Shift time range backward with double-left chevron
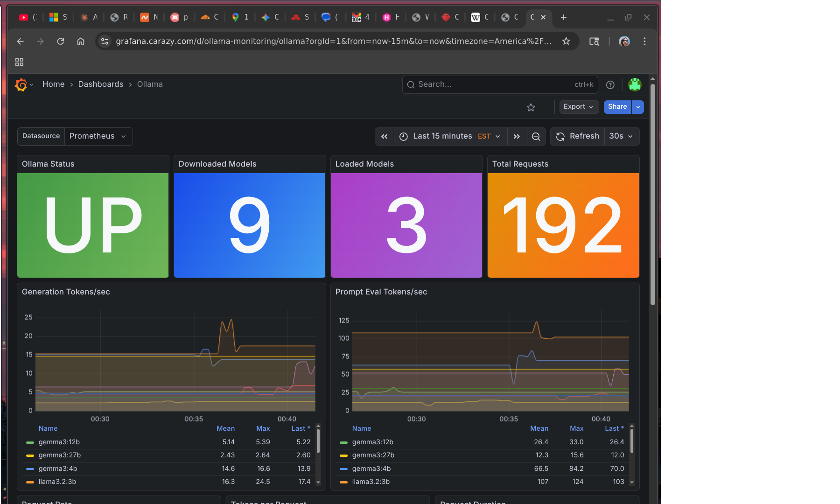Viewport: 840px width, 504px height. [x=384, y=136]
